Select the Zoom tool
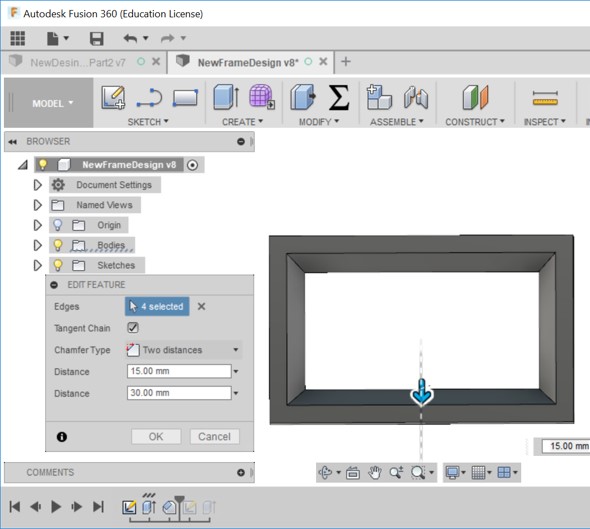Viewport: 590px width, 529px height. click(396, 472)
